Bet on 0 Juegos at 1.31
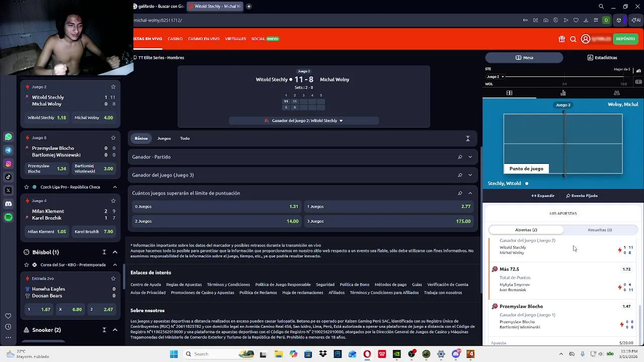Screen dimensions: 644x362 pos(216,207)
